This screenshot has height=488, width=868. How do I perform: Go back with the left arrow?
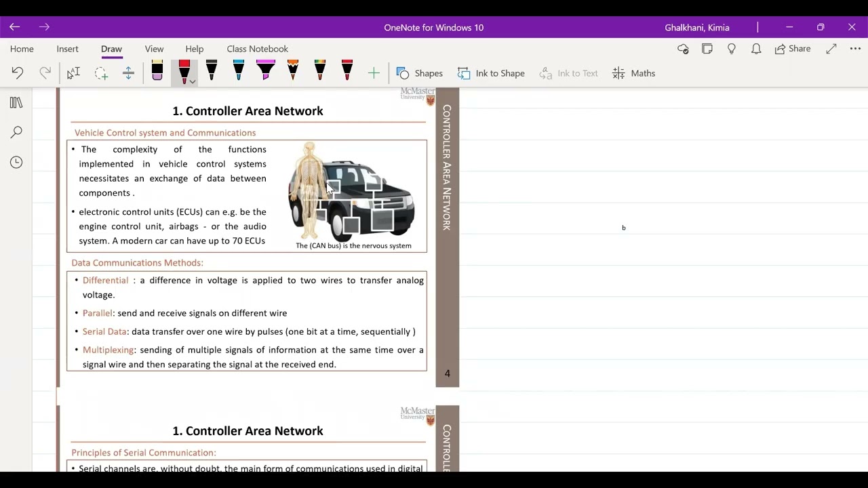pyautogui.click(x=15, y=27)
